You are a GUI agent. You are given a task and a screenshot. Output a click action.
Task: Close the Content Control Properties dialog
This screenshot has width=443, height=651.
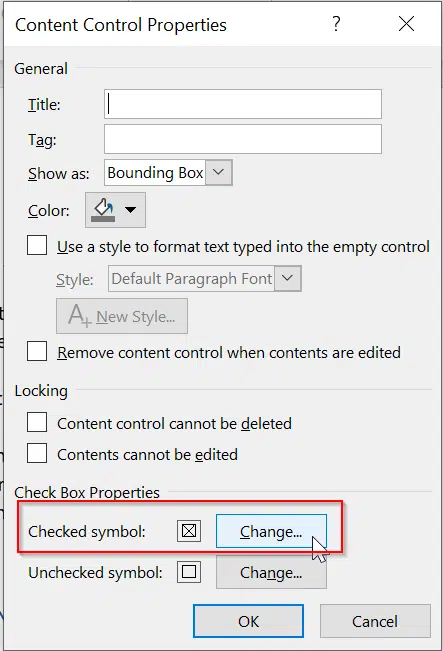coord(406,24)
